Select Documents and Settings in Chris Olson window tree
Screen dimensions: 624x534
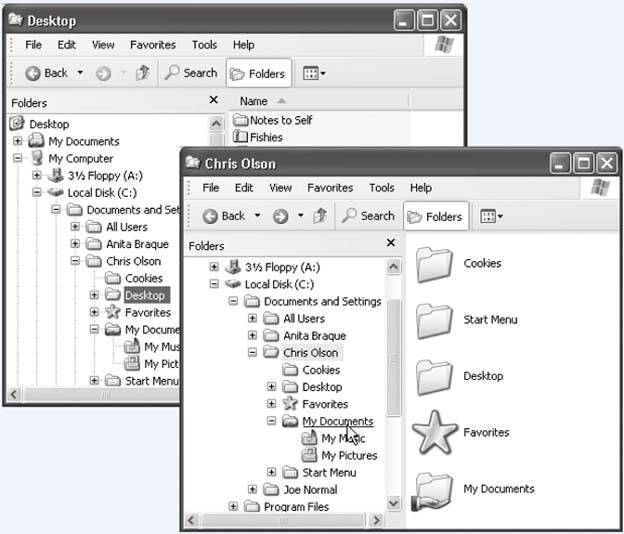[313, 301]
